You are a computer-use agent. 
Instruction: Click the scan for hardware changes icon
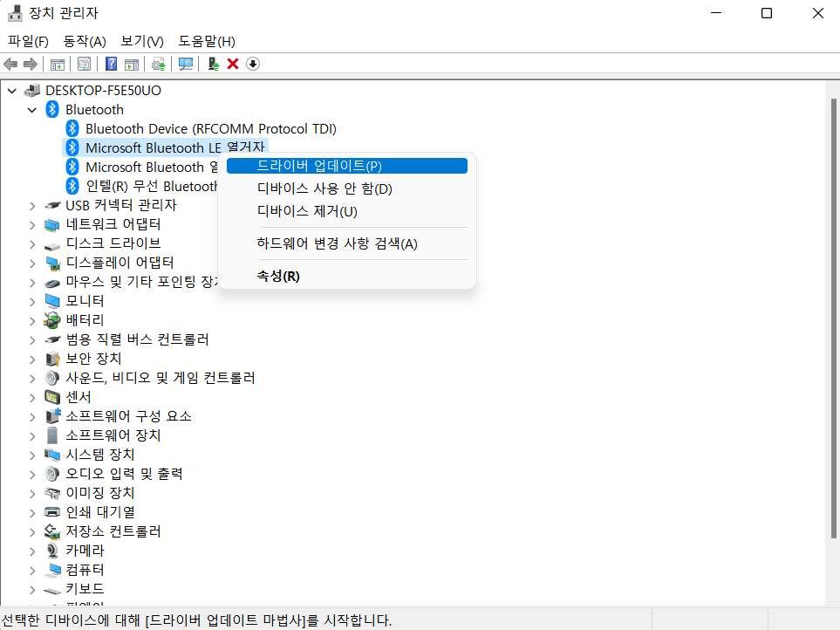(186, 63)
